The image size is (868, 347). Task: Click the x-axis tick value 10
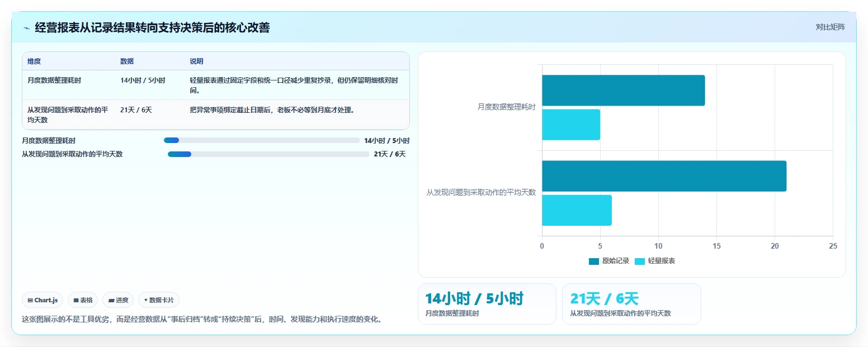pyautogui.click(x=658, y=246)
